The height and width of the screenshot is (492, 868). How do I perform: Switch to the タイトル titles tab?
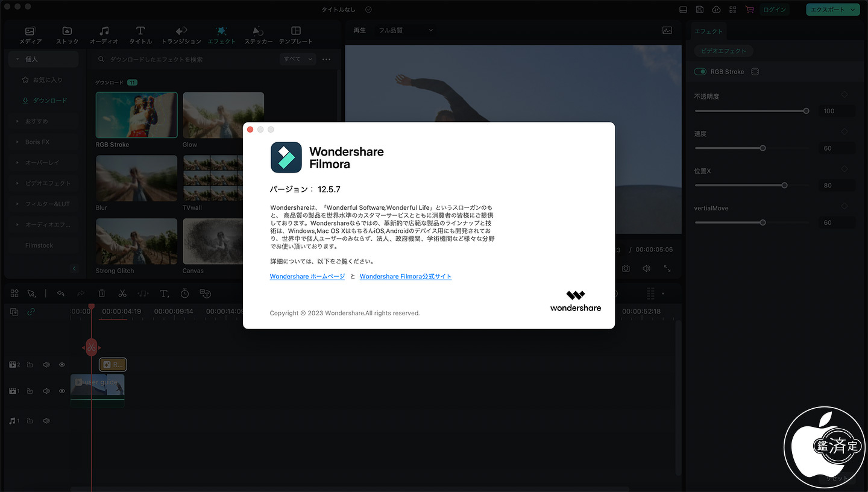(140, 36)
